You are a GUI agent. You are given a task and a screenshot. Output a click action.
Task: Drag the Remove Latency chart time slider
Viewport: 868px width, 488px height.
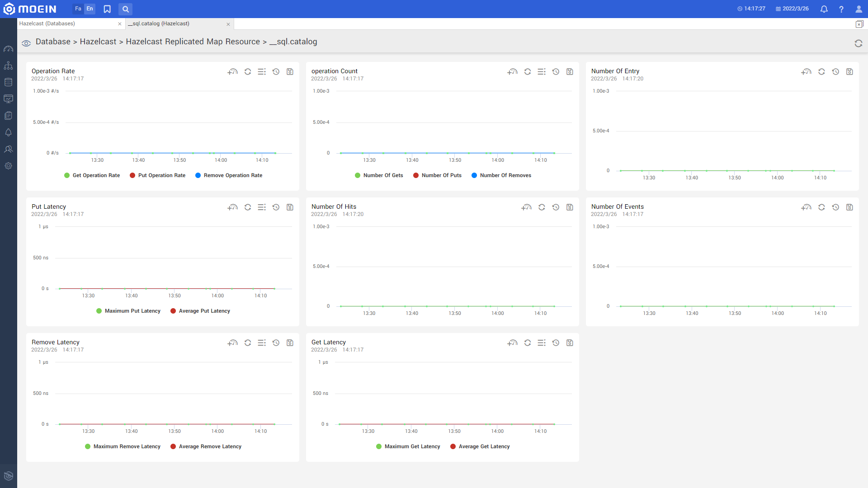276,343
